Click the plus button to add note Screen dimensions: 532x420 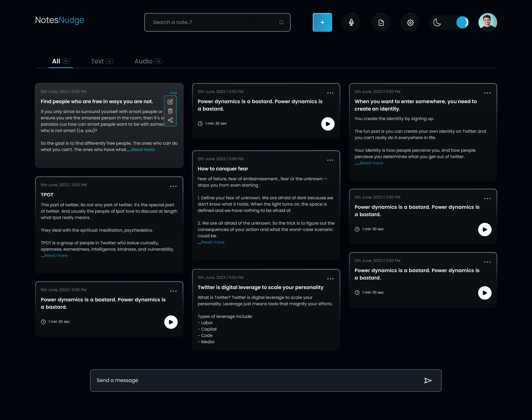[322, 22]
